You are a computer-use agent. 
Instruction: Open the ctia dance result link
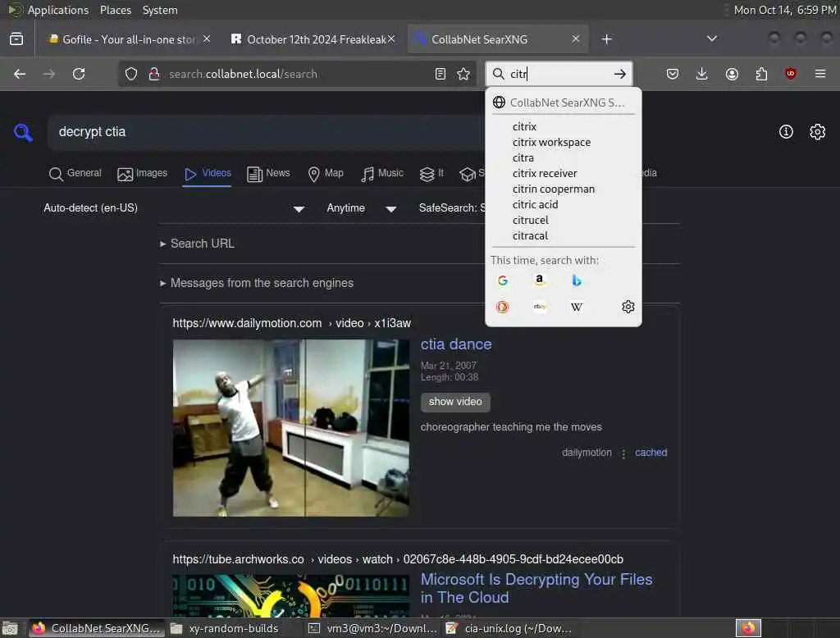[x=456, y=344]
